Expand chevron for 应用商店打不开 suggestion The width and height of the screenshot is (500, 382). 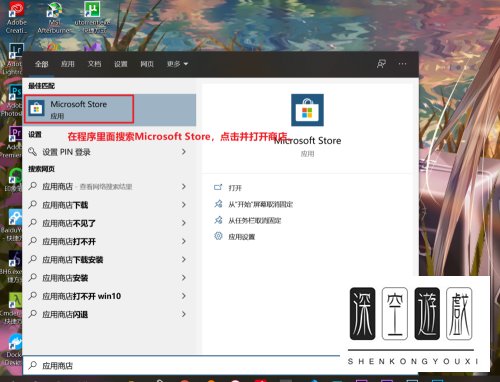[x=184, y=241]
